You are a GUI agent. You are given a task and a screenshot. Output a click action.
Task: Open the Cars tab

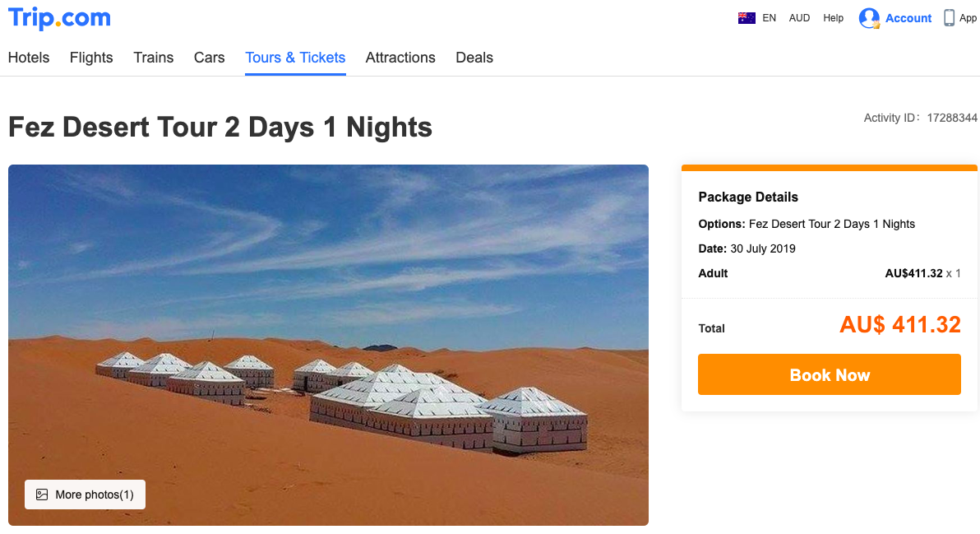(209, 58)
